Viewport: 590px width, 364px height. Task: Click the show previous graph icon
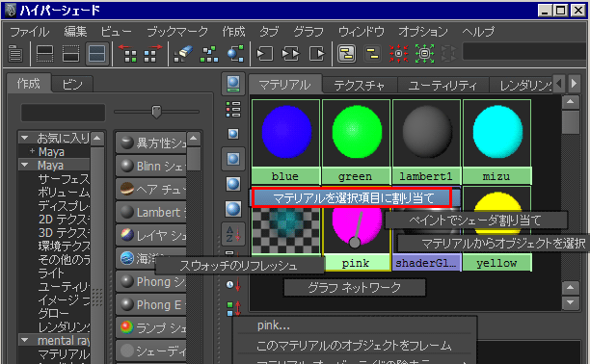(x=128, y=54)
